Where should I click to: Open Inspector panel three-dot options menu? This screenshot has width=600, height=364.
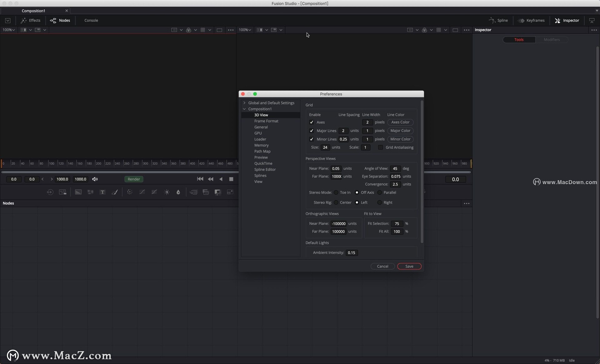pos(594,30)
